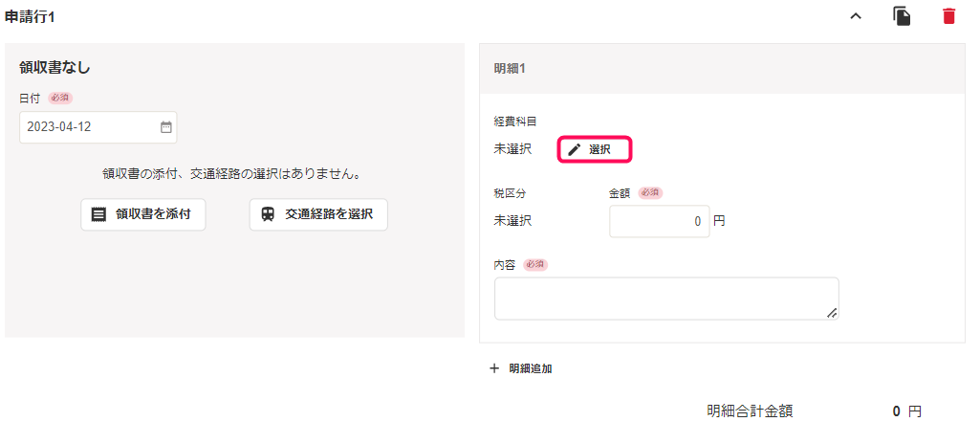Delete 申請行1 with the red trash icon
The width and height of the screenshot is (980, 444).
click(x=948, y=16)
